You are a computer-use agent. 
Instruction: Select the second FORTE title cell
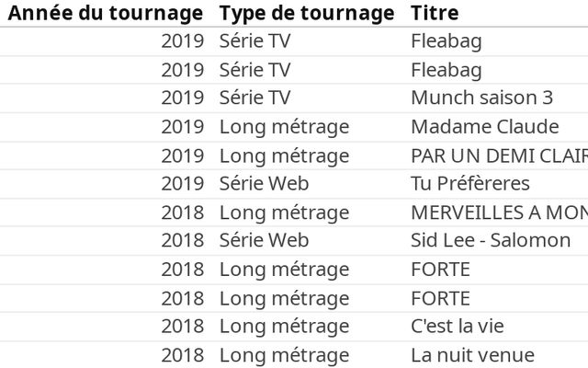coord(441,298)
